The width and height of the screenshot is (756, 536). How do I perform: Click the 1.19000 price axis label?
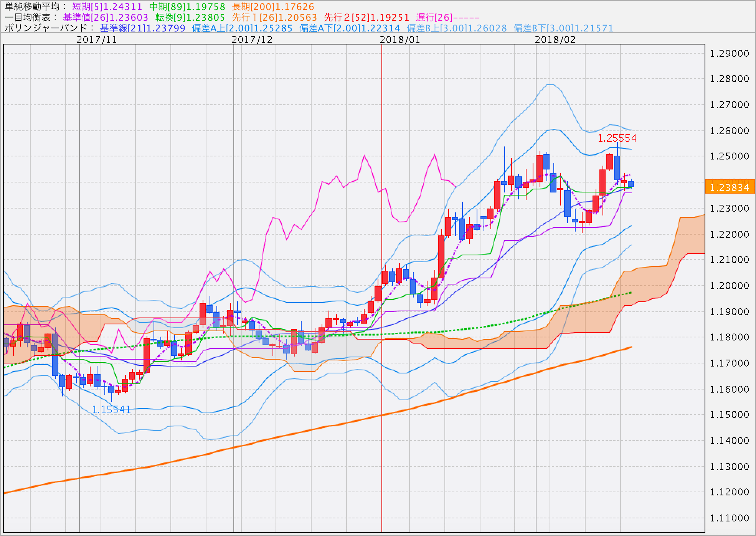coord(730,312)
